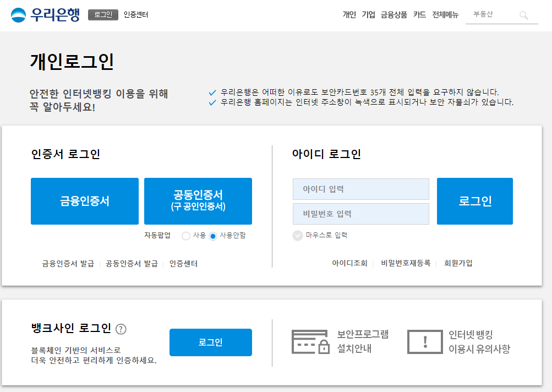Open the 기업 menu

point(368,14)
